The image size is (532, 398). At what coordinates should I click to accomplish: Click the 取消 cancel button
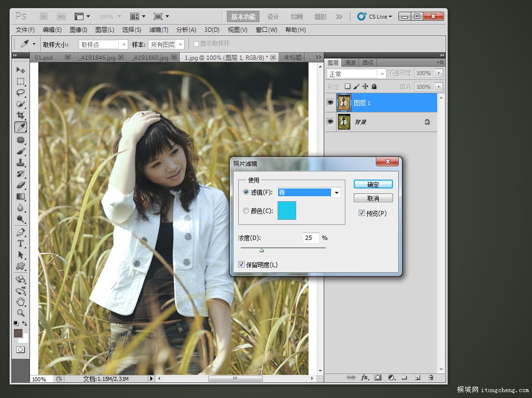click(373, 198)
